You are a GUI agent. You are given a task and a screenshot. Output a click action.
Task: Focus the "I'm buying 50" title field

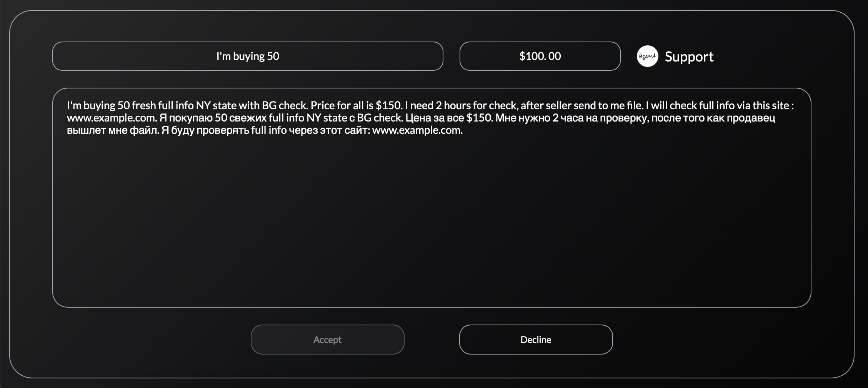(x=248, y=56)
